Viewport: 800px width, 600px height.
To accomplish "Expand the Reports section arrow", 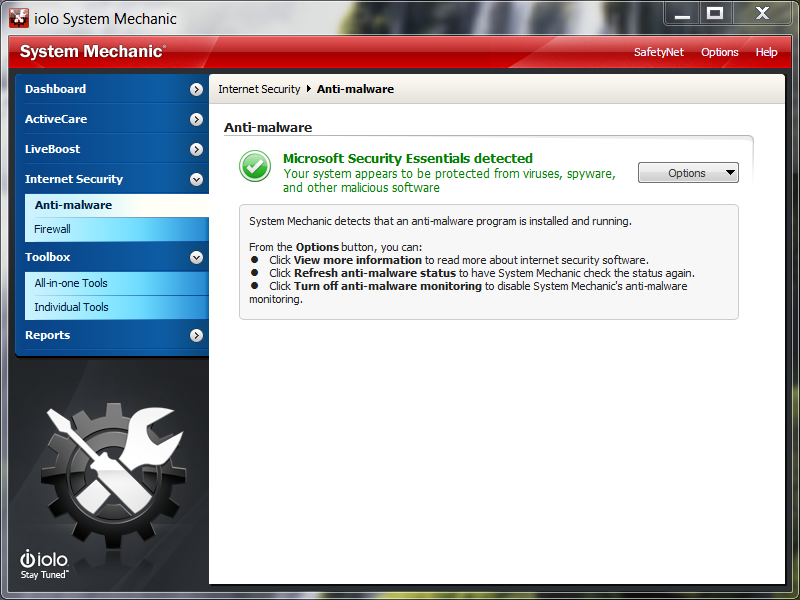I will coord(196,335).
